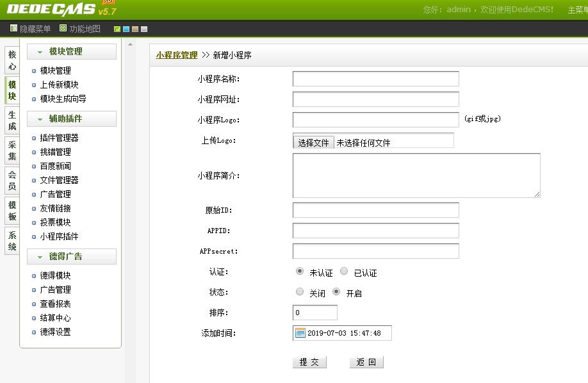Open the 主菜单 link at top right

578,10
